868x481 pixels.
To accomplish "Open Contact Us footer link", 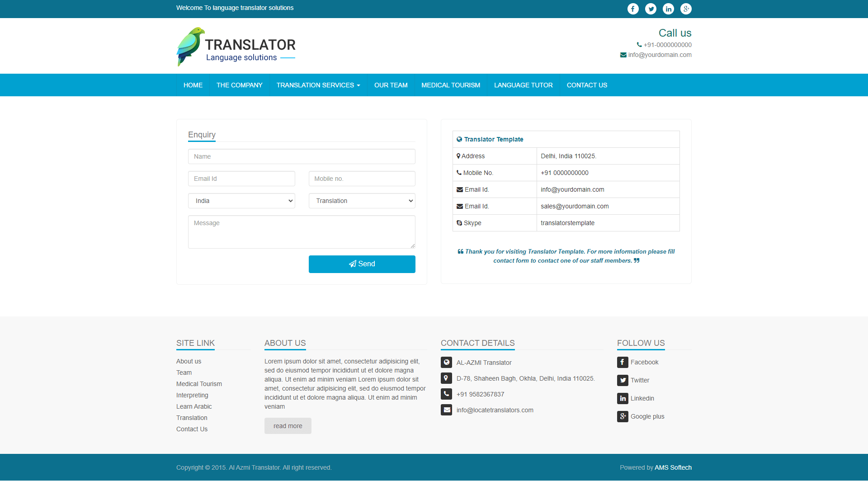I will pyautogui.click(x=192, y=429).
